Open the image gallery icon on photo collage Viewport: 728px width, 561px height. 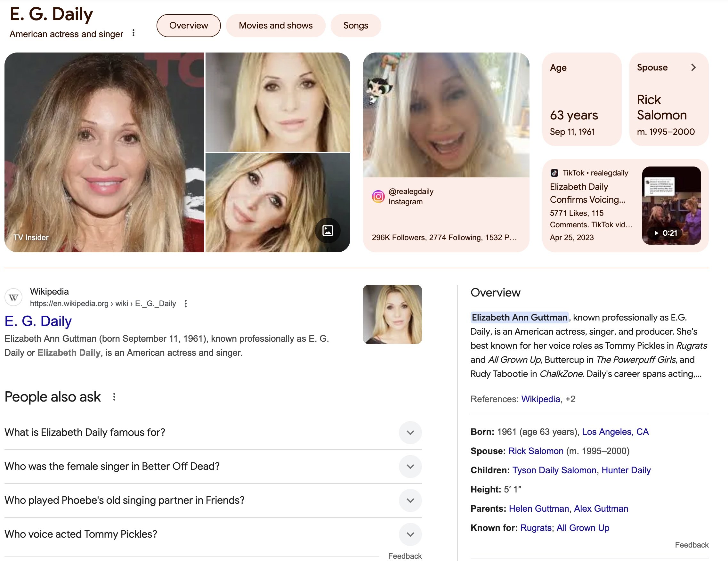tap(328, 231)
